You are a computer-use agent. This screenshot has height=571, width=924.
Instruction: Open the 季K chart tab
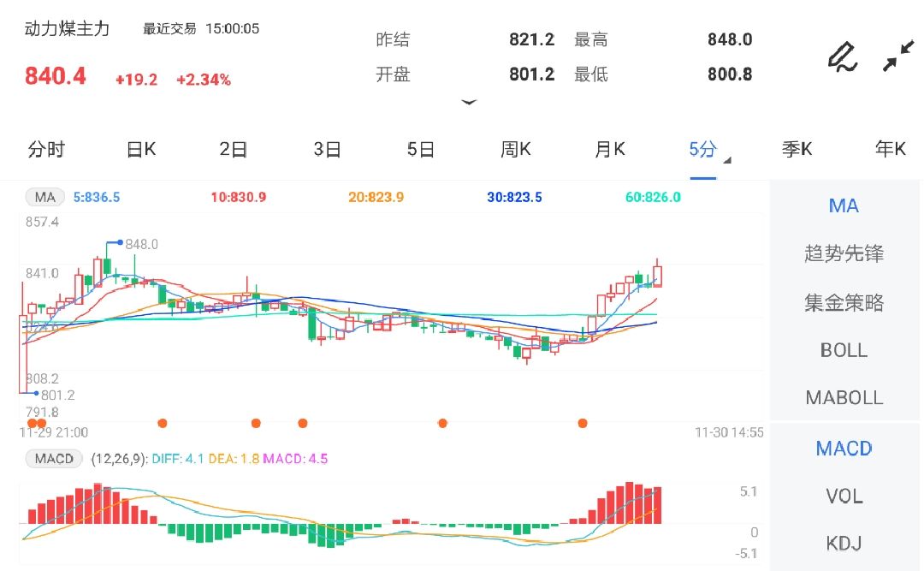(x=797, y=149)
